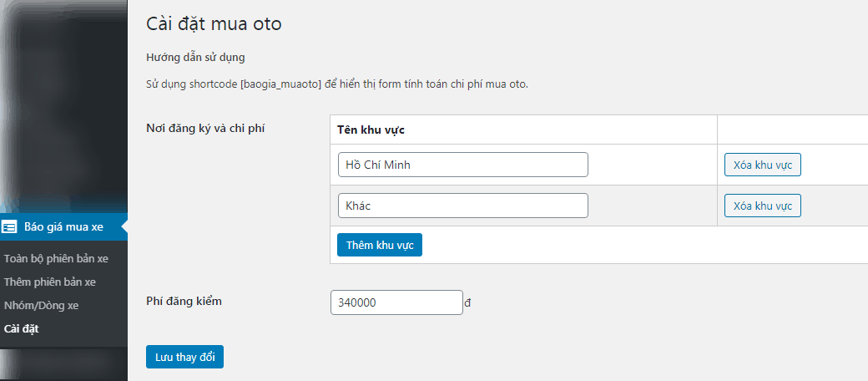Viewport: 868px width, 381px height.
Task: Click into the Khác region name field
Action: point(462,206)
